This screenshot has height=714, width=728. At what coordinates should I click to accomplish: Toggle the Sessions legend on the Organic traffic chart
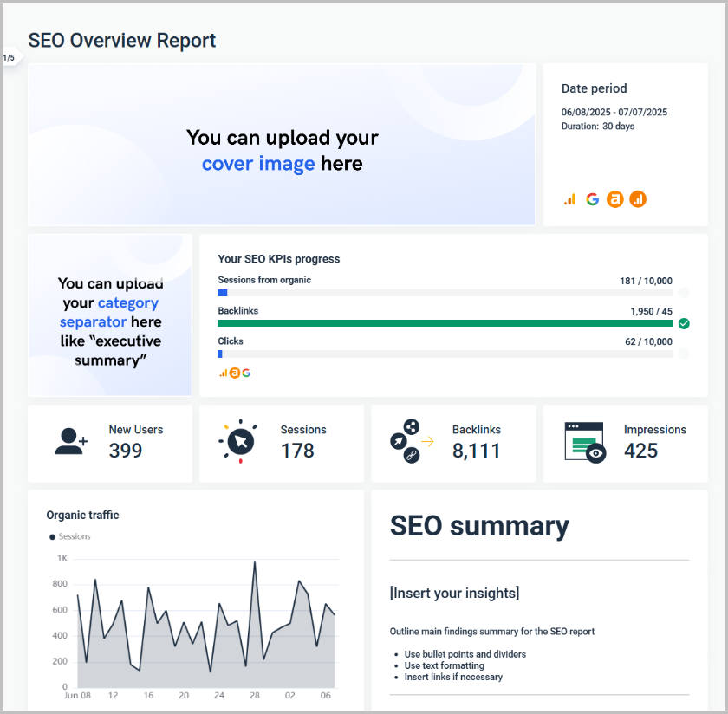69,536
